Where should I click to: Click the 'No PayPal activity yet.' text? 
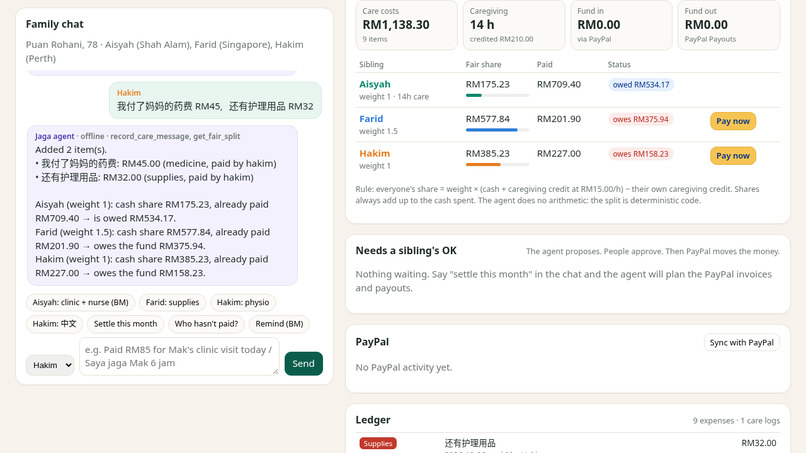point(404,368)
